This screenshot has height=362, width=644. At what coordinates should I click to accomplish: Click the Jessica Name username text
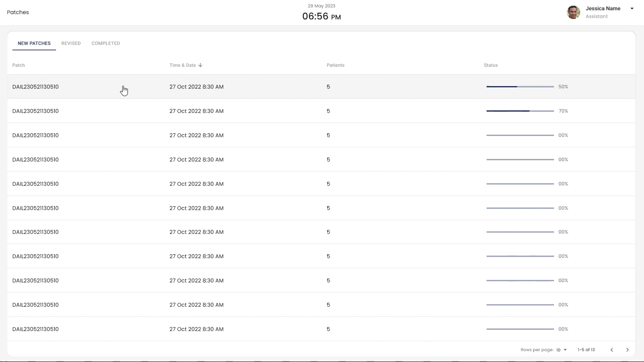point(603,8)
